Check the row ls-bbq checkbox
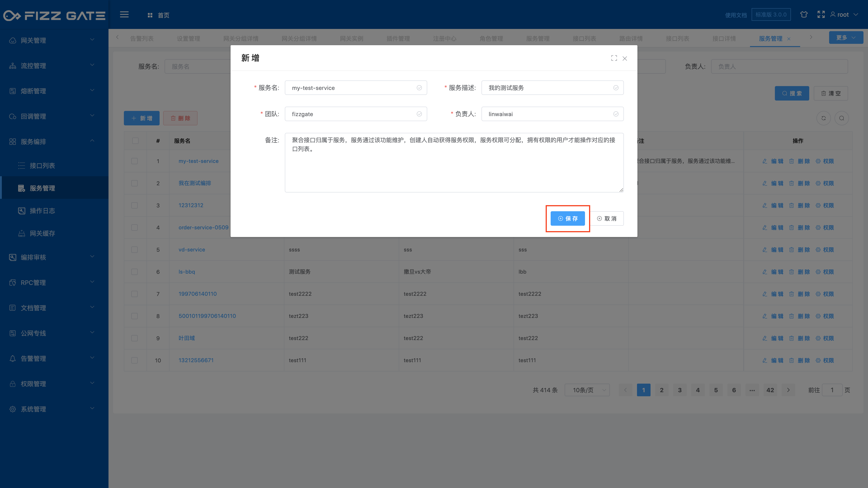868x488 pixels. 134,272
